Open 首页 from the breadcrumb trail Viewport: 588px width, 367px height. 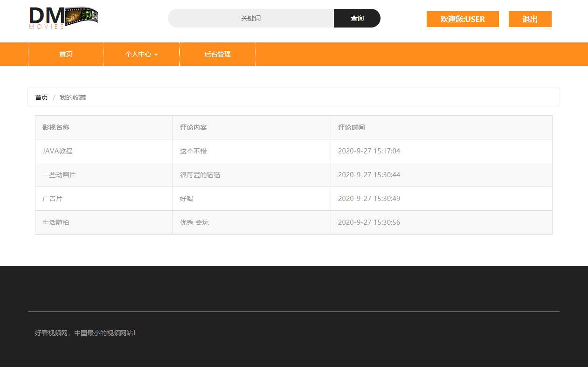click(41, 97)
